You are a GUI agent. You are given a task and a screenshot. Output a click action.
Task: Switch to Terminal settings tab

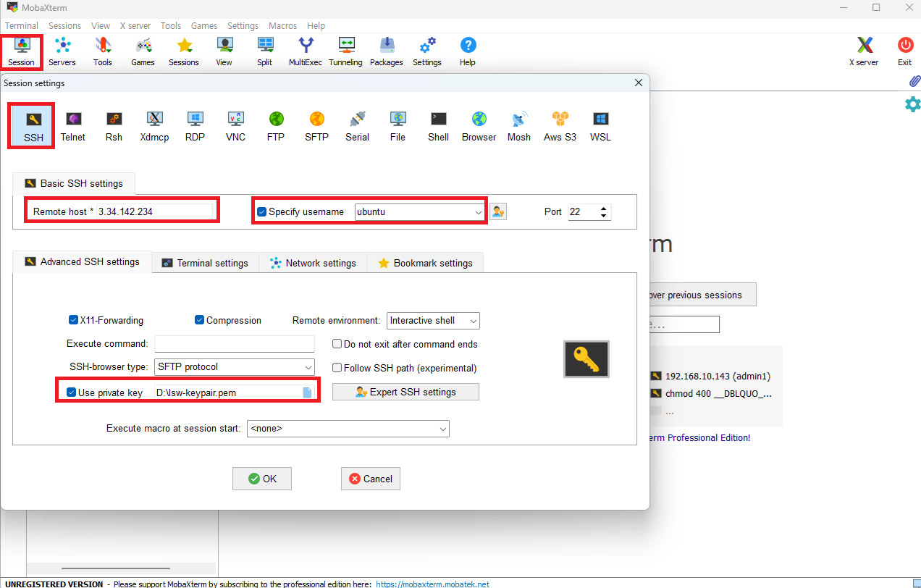205,263
